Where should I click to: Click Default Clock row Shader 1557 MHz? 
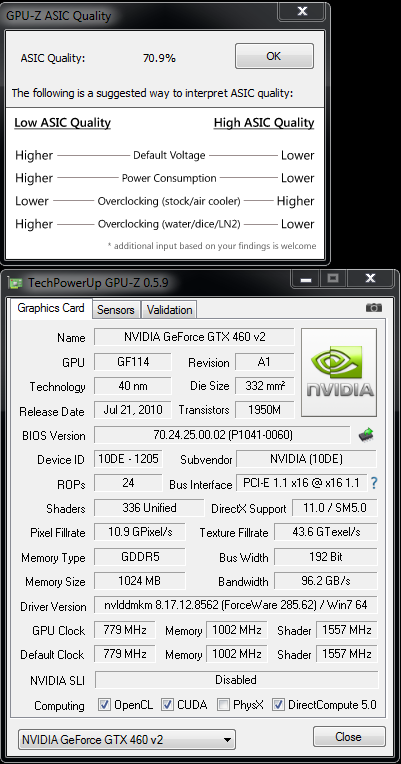point(347,654)
